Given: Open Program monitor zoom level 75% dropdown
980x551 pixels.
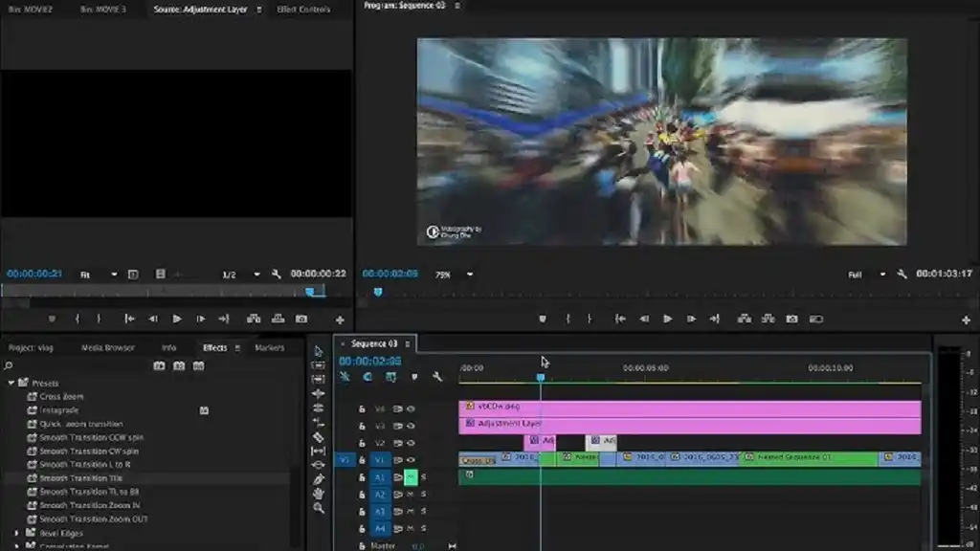Looking at the screenshot, I should pos(455,275).
